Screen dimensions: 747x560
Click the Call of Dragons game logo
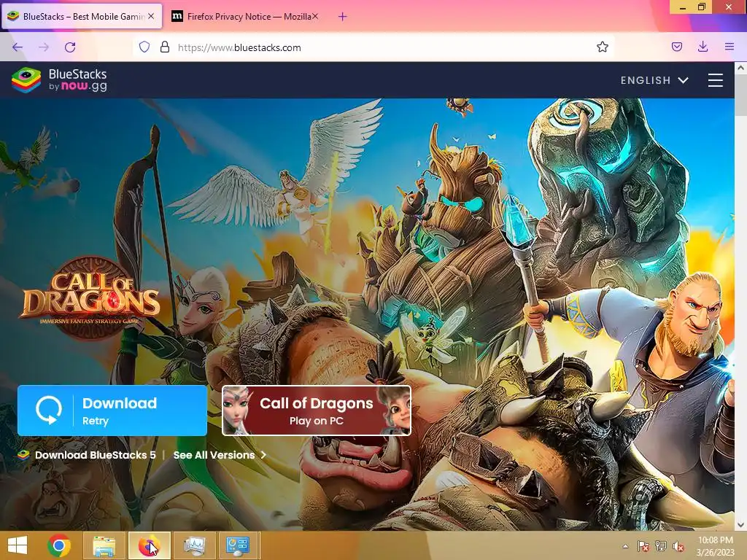coord(91,297)
